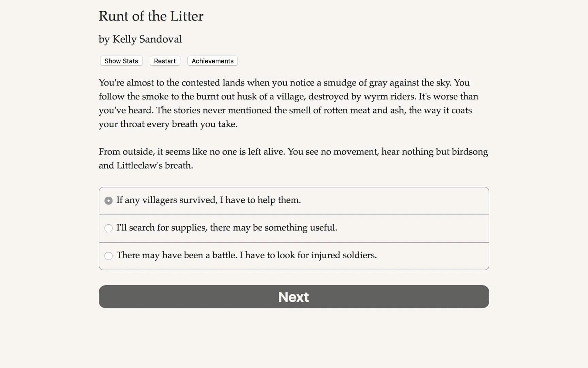Confirm your selection using the Next bar
Viewport: 588px width, 368px height.
[293, 297]
